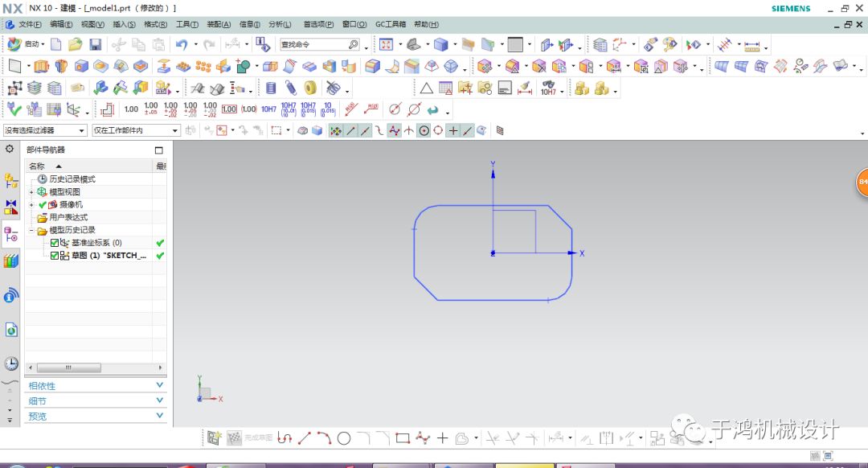Screen dimensions: 868x468
Task: Toggle the Enable Snap Point button
Action: [x=335, y=131]
